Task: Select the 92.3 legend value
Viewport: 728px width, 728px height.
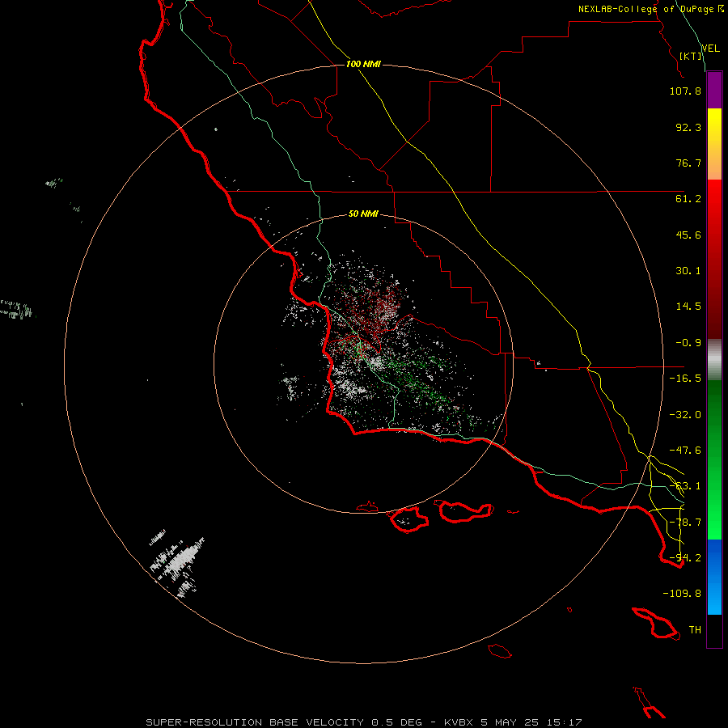Action: [x=688, y=127]
